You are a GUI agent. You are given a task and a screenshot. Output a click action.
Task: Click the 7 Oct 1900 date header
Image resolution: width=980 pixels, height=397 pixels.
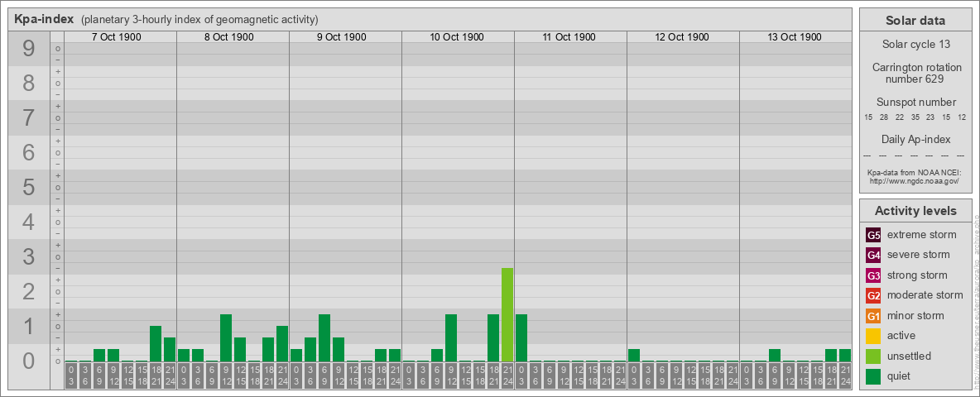(116, 37)
